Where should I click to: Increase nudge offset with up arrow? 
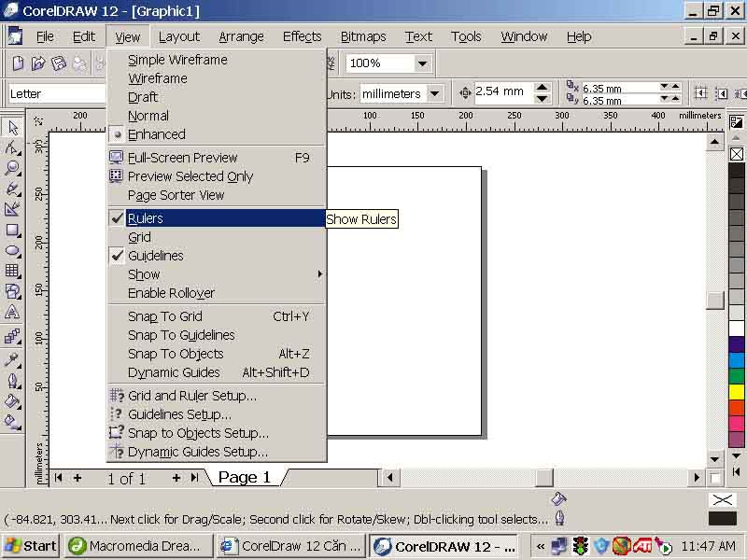pos(542,87)
